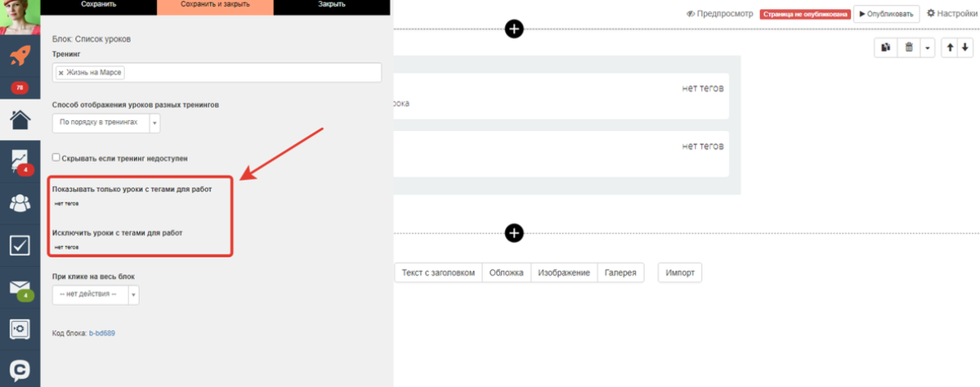Open 'По порядку в тренингах' dropdown

(x=106, y=124)
